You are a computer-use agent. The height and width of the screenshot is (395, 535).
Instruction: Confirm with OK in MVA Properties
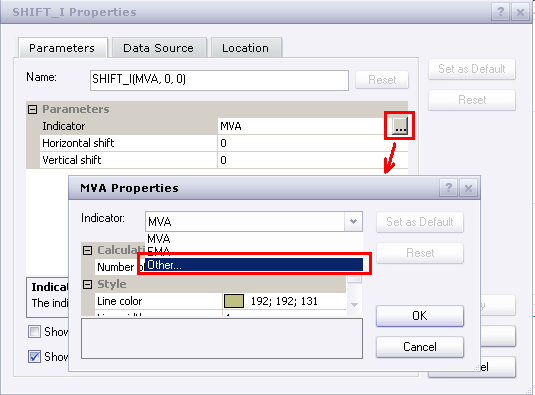[420, 316]
